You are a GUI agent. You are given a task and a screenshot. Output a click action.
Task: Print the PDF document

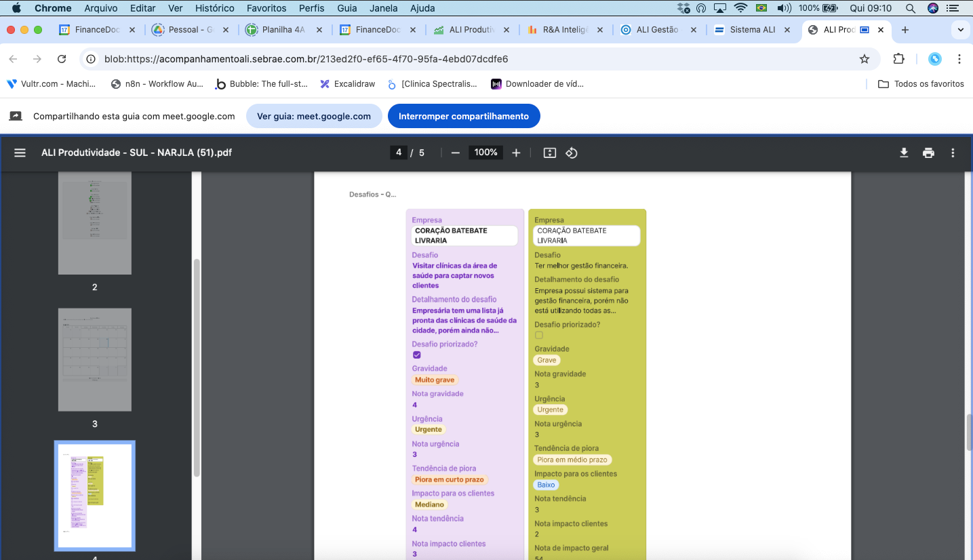[928, 153]
